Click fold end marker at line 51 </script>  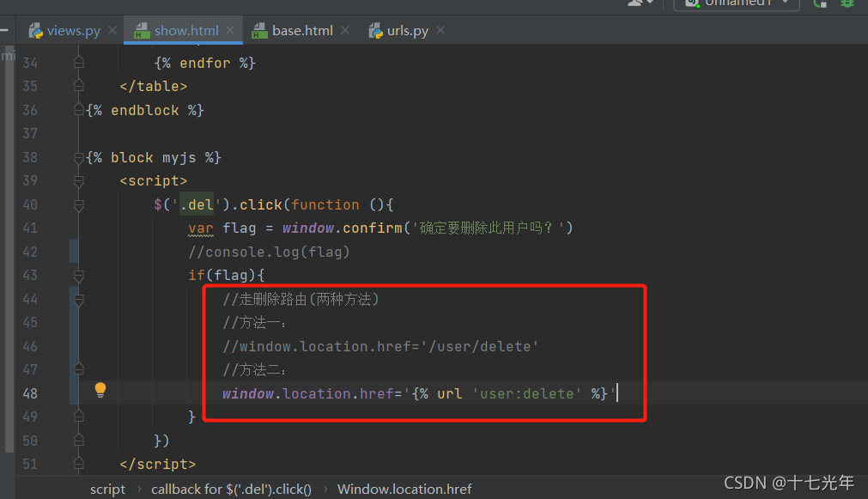[x=79, y=464]
